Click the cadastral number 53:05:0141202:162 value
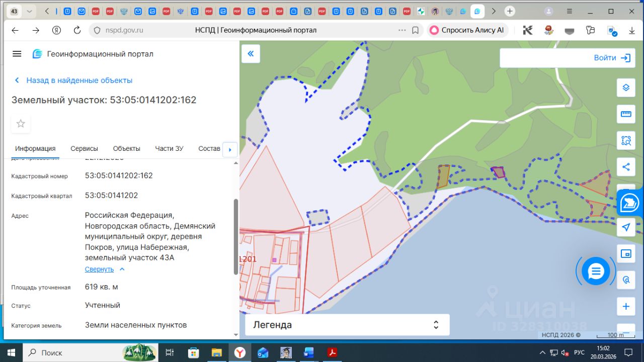The image size is (644, 362). (119, 176)
